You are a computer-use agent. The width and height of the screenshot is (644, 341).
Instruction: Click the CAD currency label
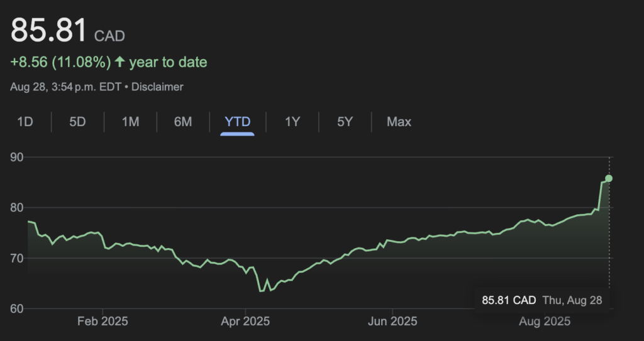coord(109,36)
